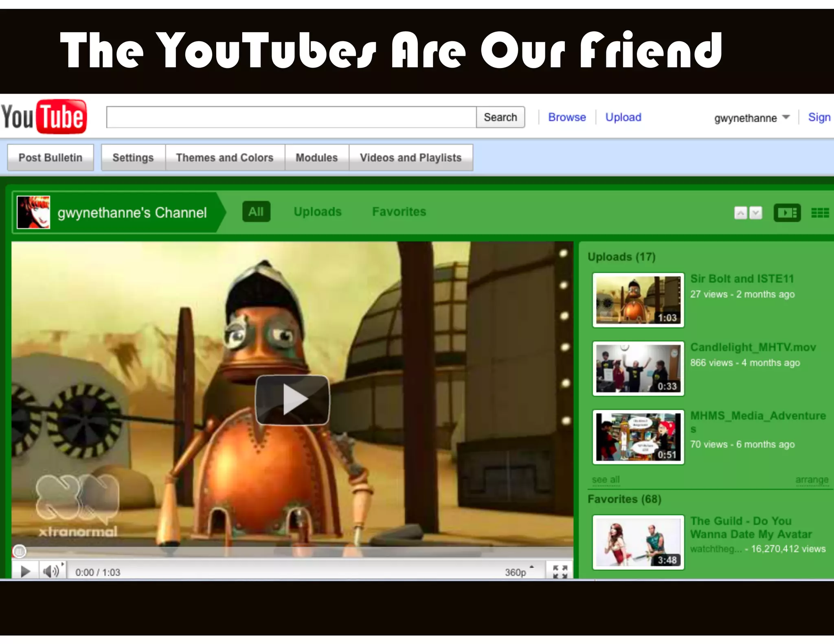Click the Sir Bolt and ISTE11 title
This screenshot has width=834, height=644.
tap(742, 279)
